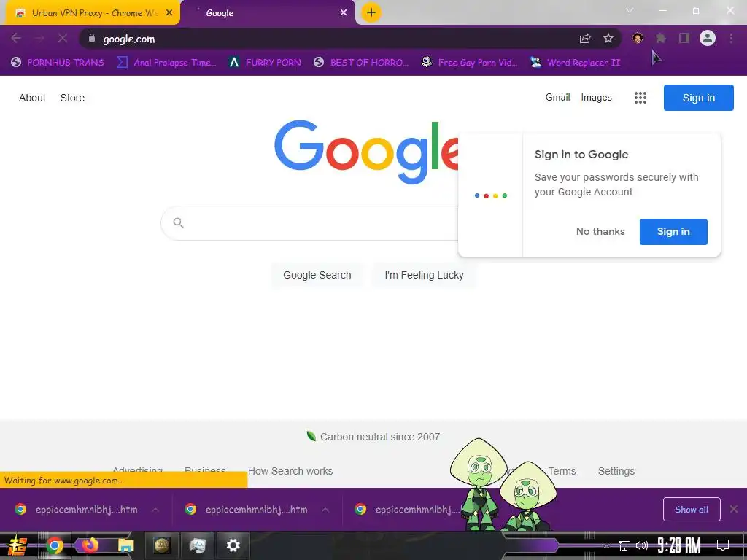This screenshot has height=560, width=747.
Task: Show the Chrome side panel
Action: [x=684, y=38]
